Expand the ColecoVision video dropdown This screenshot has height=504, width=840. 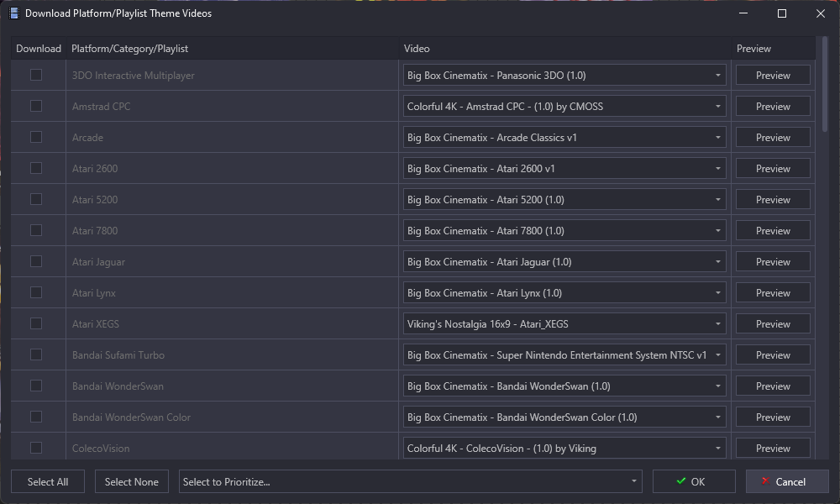[564, 448]
